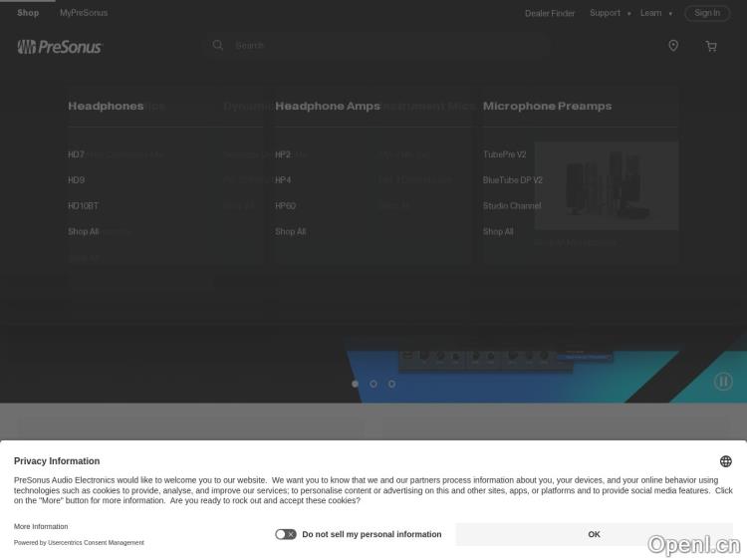This screenshot has width=747, height=560.
Task: Click the PreSonus logo
Action: pyautogui.click(x=60, y=46)
